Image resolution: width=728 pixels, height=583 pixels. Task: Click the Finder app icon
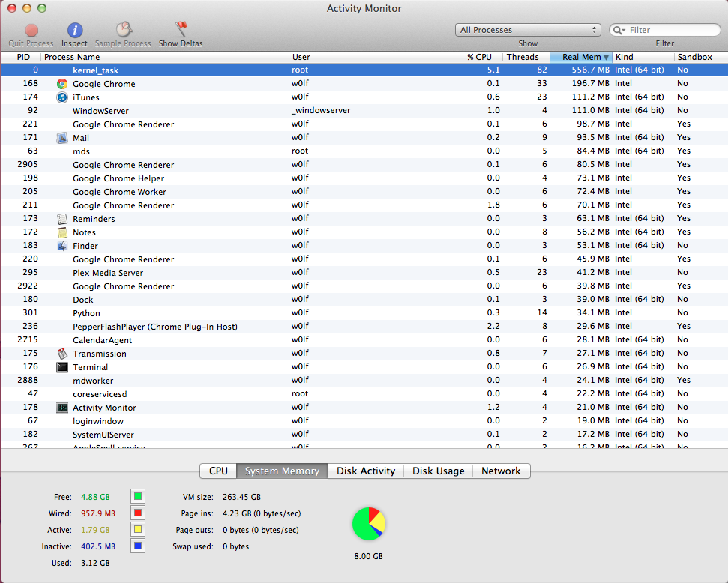point(62,246)
